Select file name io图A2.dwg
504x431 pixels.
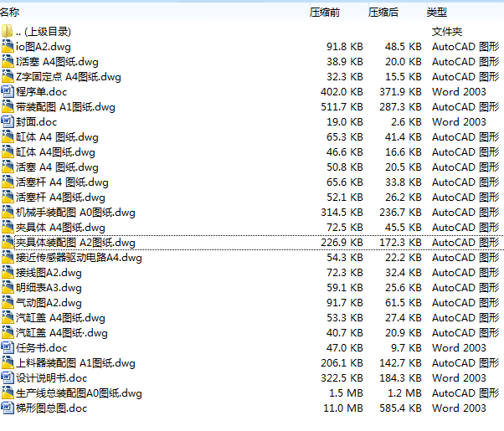point(44,47)
